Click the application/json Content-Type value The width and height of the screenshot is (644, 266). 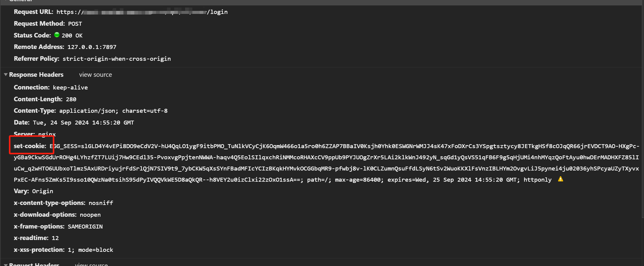point(113,111)
